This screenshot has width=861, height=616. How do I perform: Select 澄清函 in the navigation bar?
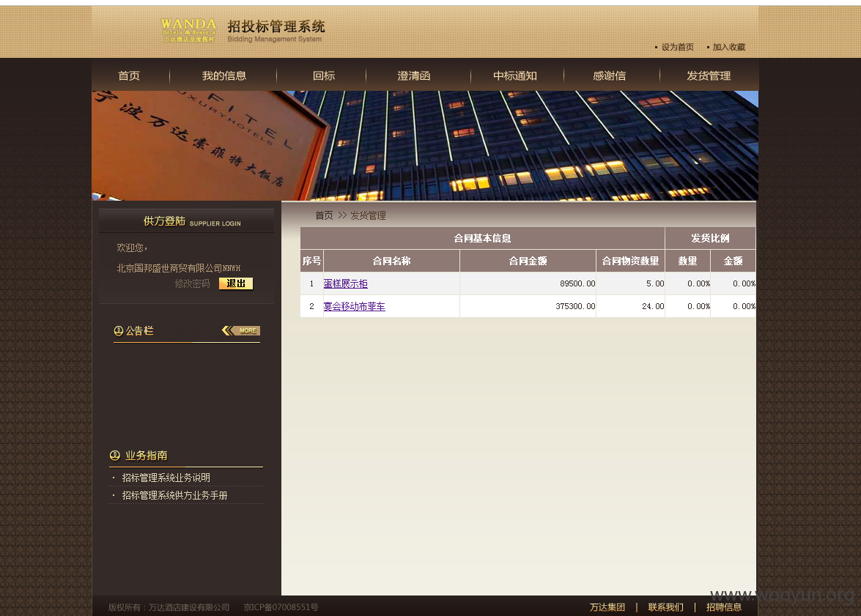coord(414,75)
